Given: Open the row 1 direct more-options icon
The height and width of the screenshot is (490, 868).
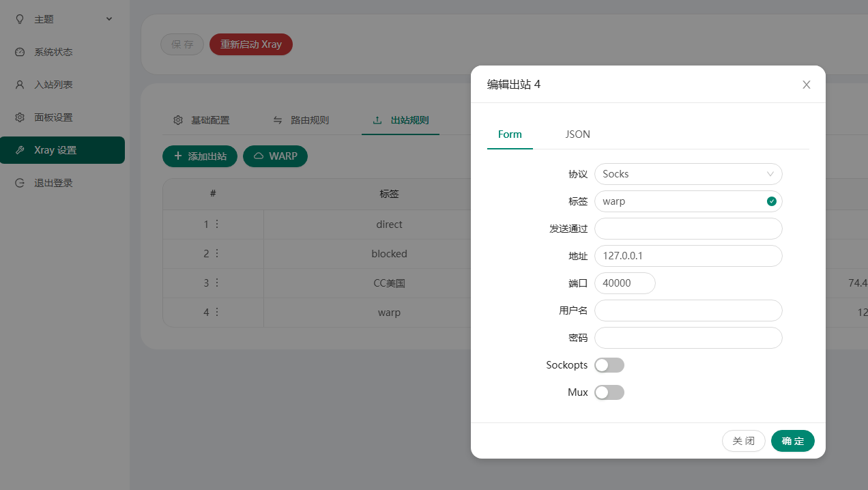Looking at the screenshot, I should (x=217, y=224).
